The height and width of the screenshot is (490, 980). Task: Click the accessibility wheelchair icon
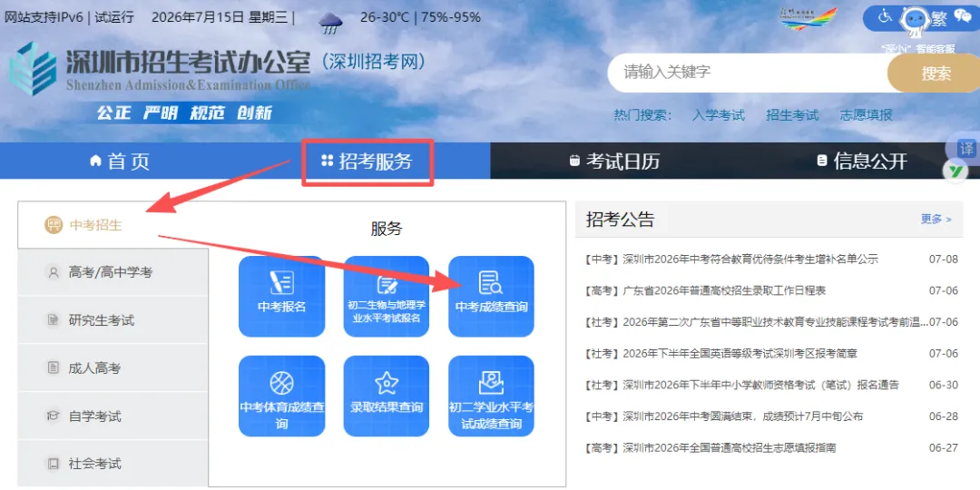885,17
